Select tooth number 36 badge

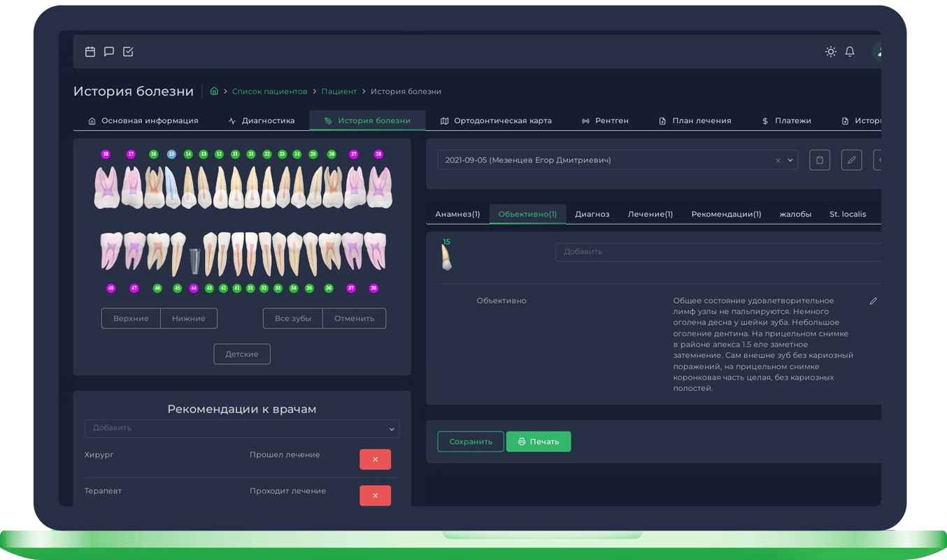[329, 288]
